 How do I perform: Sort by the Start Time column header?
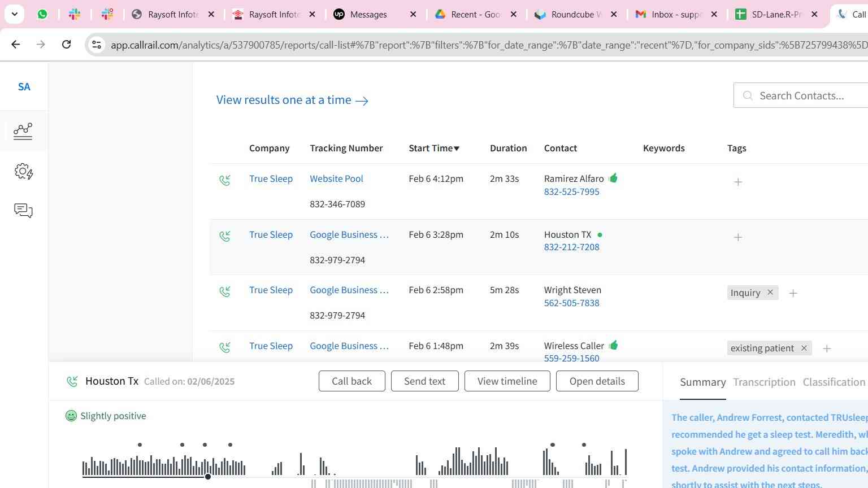434,148
